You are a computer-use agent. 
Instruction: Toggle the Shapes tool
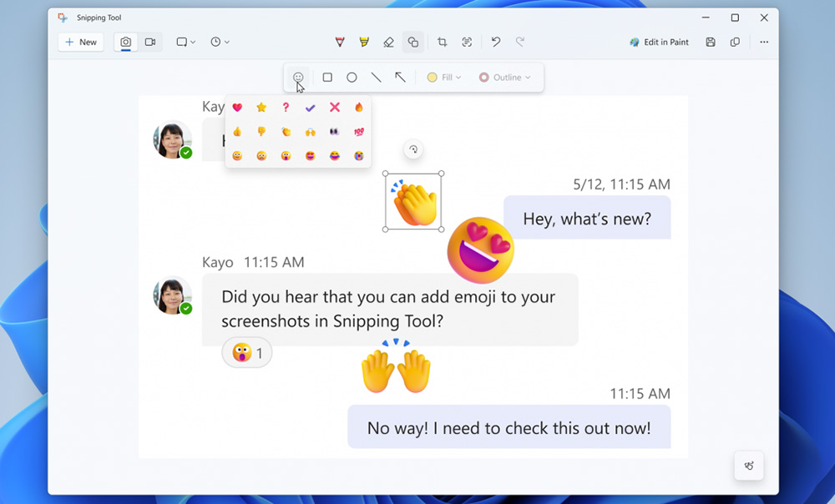click(x=413, y=42)
